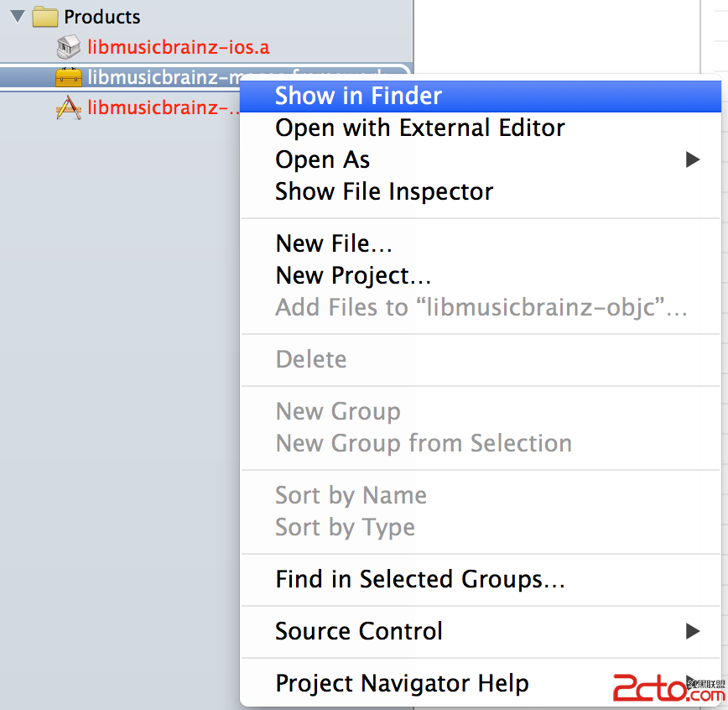
Task: Click Add Files to "libmusicbrainz-objc"…
Action: click(481, 307)
